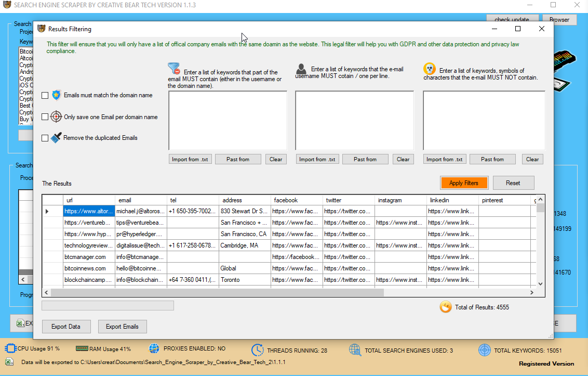Image resolution: width=588 pixels, height=376 pixels.
Task: Click the THREADS RUNNING clock icon
Action: click(257, 349)
